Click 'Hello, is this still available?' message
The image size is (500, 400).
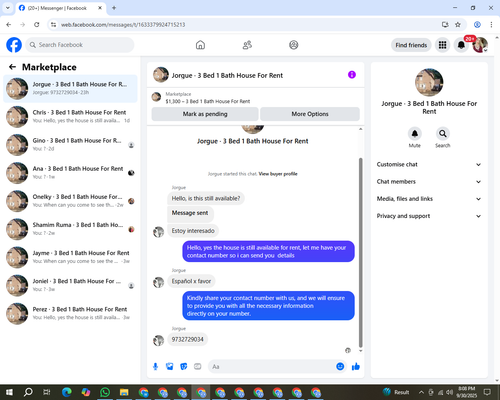coord(206,198)
